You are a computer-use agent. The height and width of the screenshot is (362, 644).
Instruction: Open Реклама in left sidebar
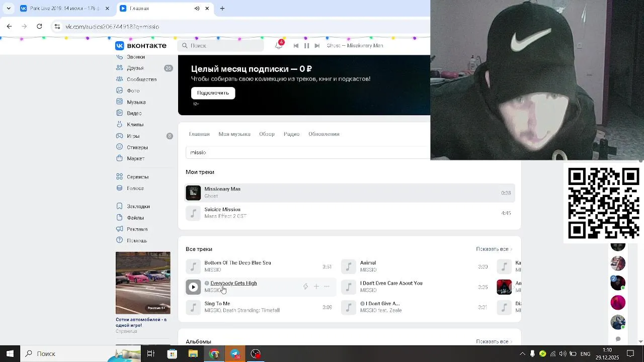pyautogui.click(x=137, y=229)
